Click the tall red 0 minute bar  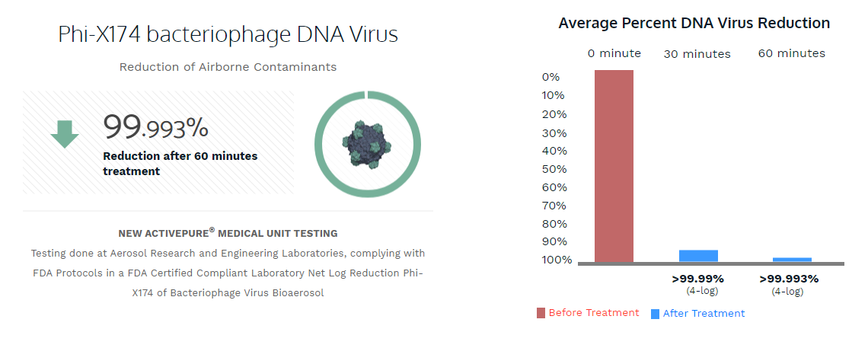point(614,166)
